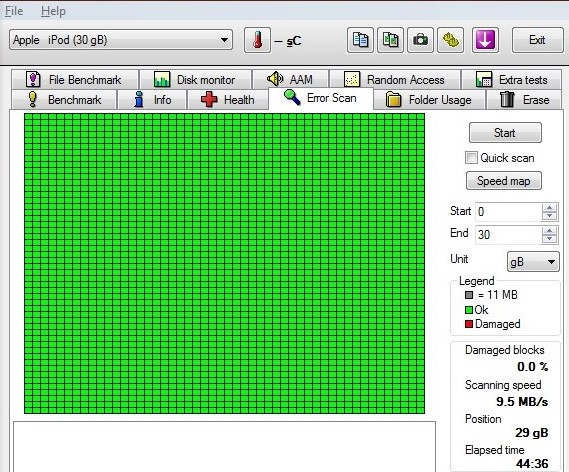This screenshot has height=472, width=569.
Task: Open the options tools icon
Action: pos(450,40)
